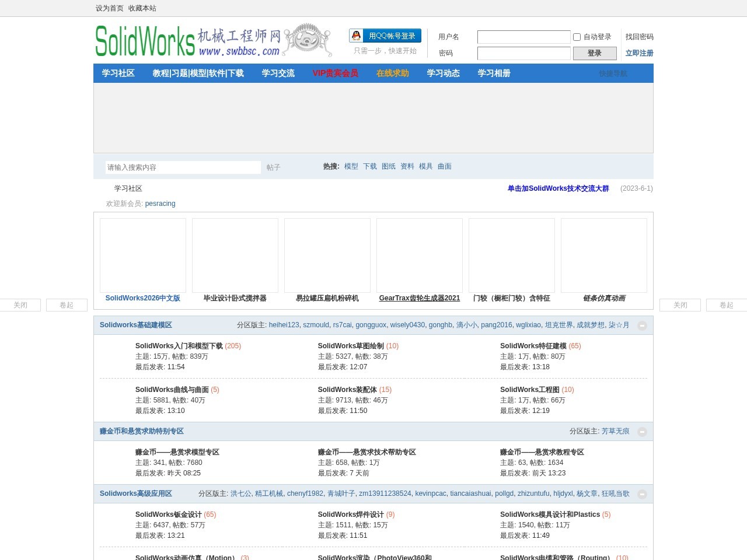Screen dimensions: 747x560
Task: Open the 在线求助 nav item
Action: [393, 73]
